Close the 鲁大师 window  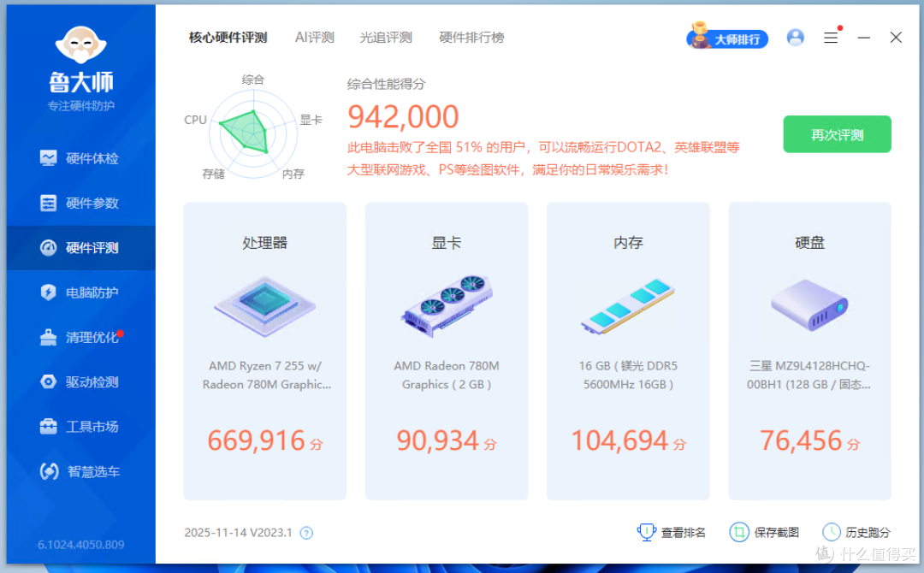(x=896, y=38)
